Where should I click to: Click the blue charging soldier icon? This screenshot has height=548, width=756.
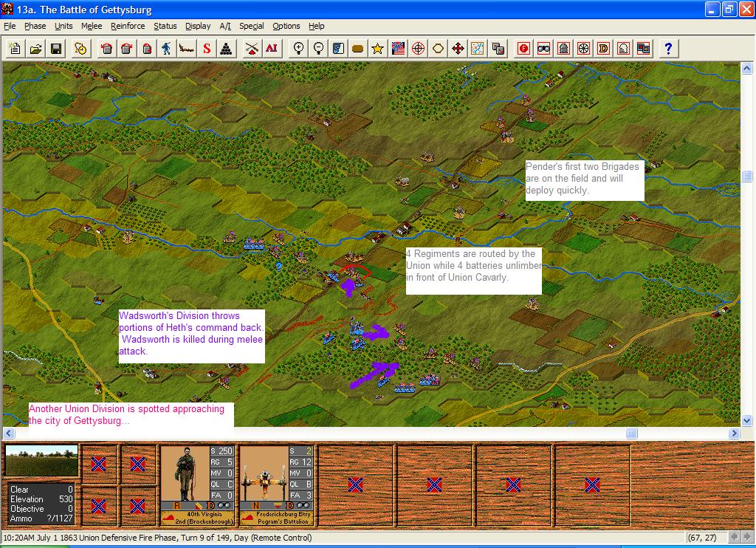click(166, 48)
